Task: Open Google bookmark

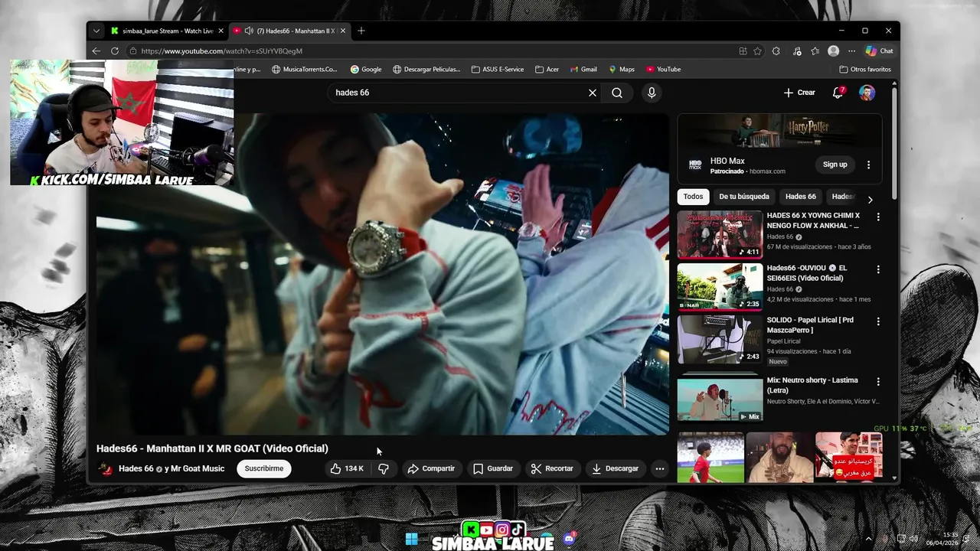Action: click(366, 69)
